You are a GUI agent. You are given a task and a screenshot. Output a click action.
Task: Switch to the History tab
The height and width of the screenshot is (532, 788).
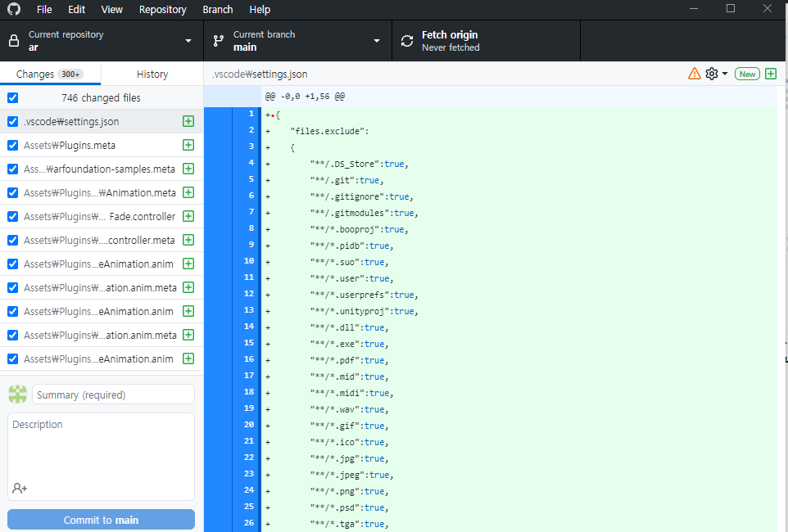tap(152, 74)
